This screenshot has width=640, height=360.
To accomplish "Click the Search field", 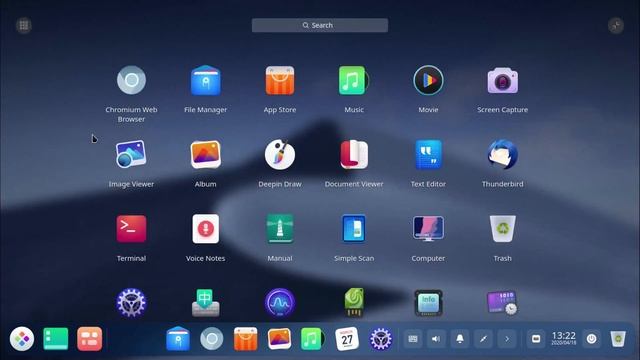I will 320,25.
